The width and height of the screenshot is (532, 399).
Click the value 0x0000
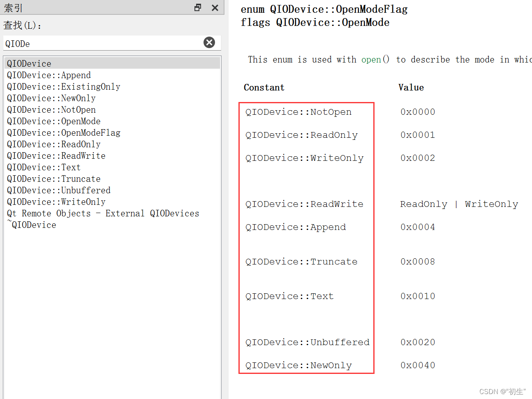pyautogui.click(x=418, y=112)
